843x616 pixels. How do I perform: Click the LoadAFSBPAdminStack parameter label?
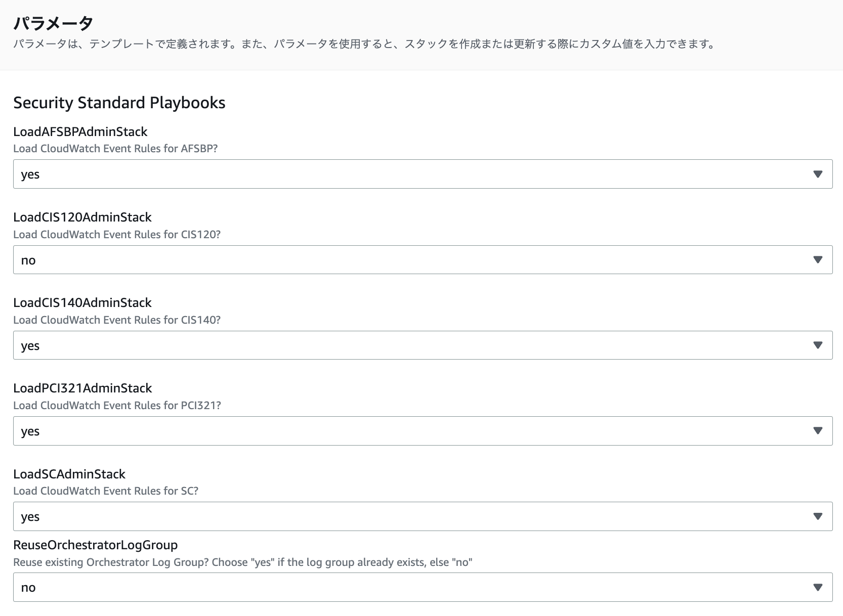click(80, 132)
